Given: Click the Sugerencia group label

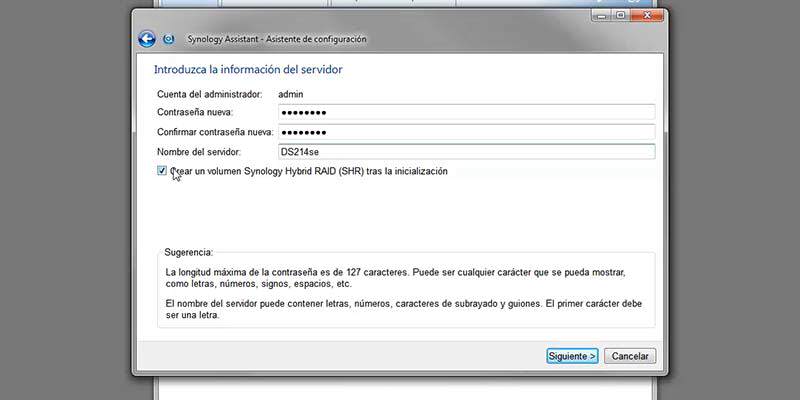Looking at the screenshot, I should coord(188,253).
